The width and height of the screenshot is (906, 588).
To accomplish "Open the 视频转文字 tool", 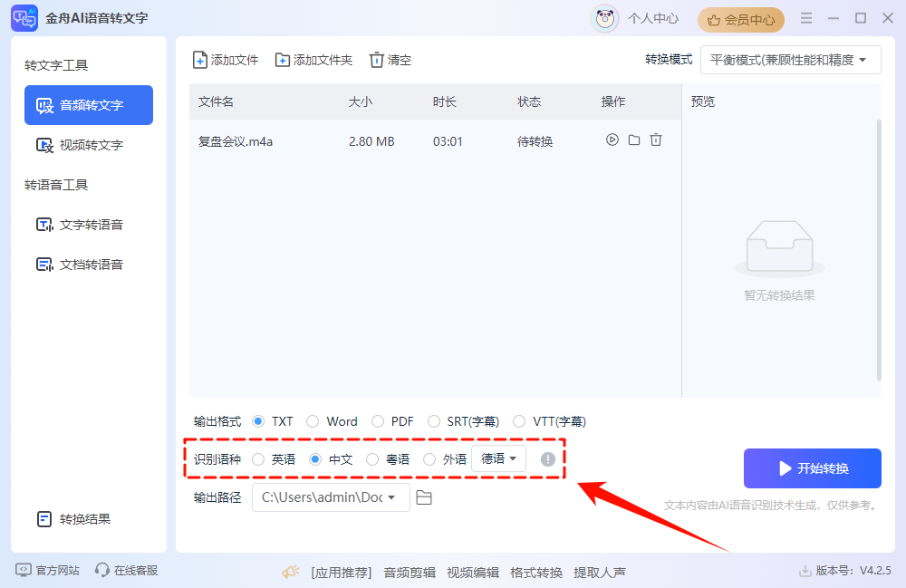I will [88, 144].
